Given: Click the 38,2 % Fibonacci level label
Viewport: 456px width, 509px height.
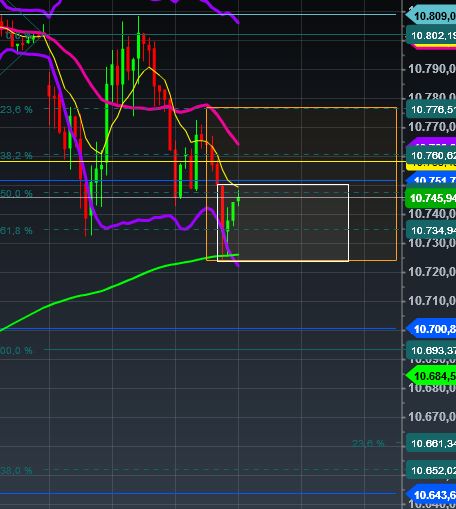Looking at the screenshot, I should [16, 155].
